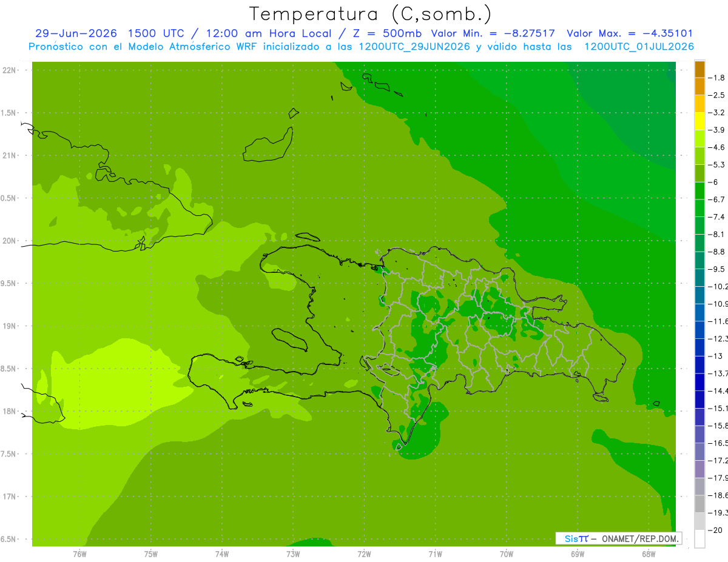The height and width of the screenshot is (562, 728).
Task: Click the "69W" longitude label
Action: click(x=577, y=554)
